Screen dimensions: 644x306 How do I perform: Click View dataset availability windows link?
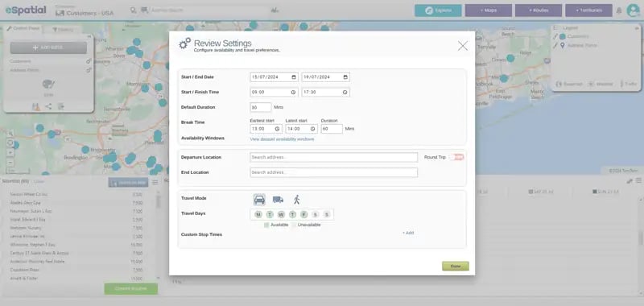[283, 139]
